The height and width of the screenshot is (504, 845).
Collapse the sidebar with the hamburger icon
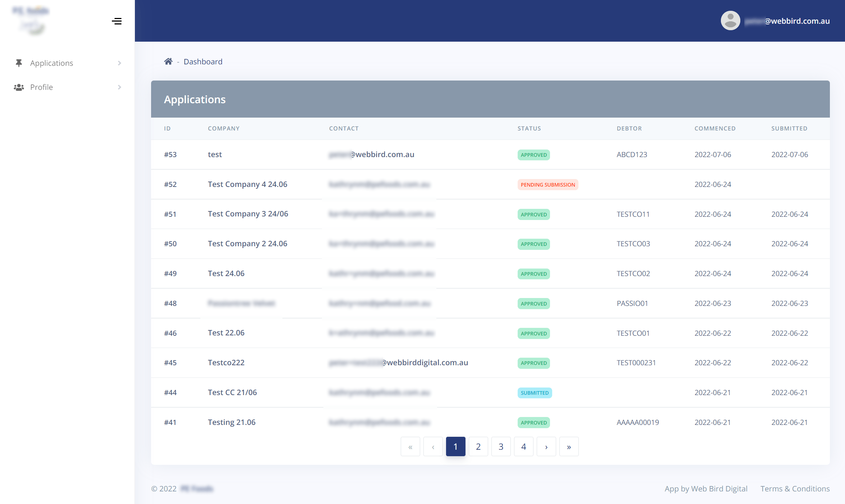tap(117, 21)
